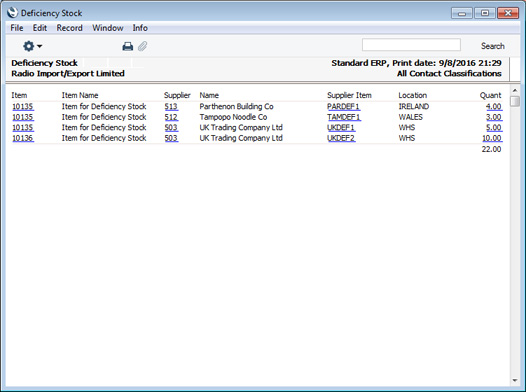Open the Window menu

pos(108,28)
